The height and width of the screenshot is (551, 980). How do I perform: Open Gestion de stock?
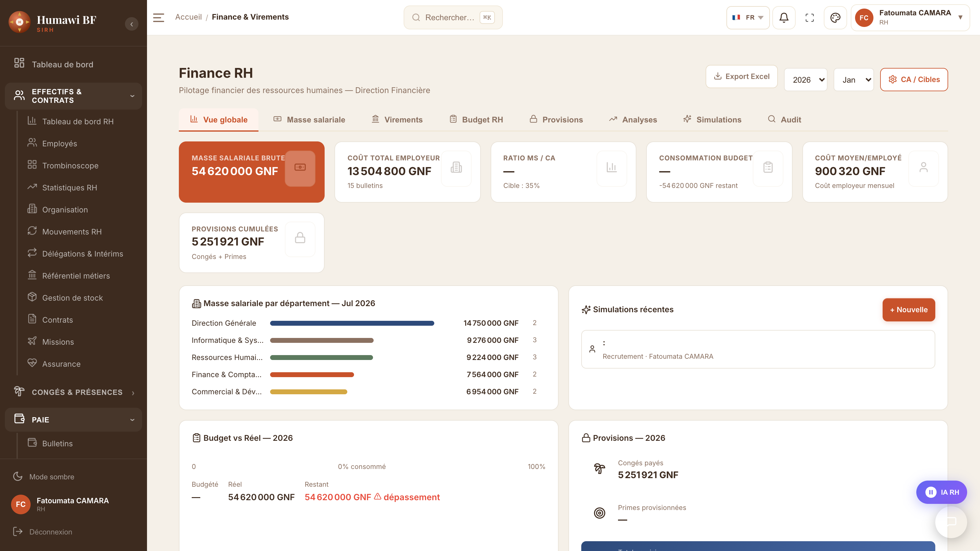[x=73, y=298]
